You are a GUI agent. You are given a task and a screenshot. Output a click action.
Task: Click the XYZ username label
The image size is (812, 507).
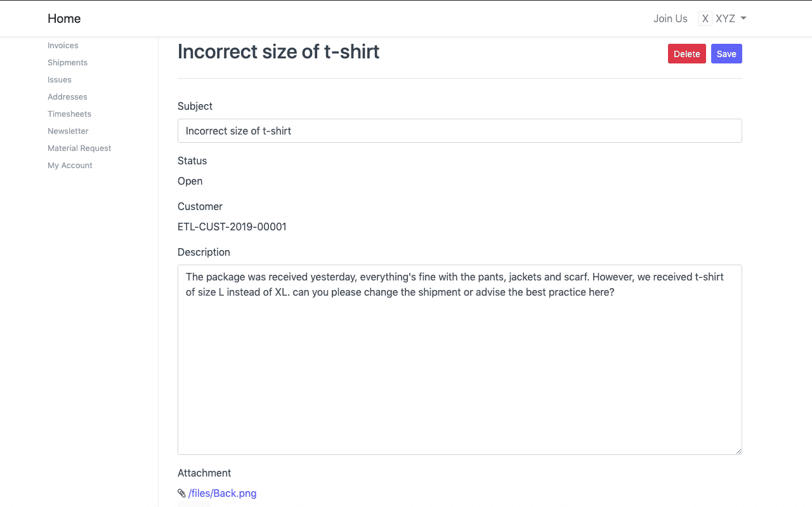click(725, 18)
